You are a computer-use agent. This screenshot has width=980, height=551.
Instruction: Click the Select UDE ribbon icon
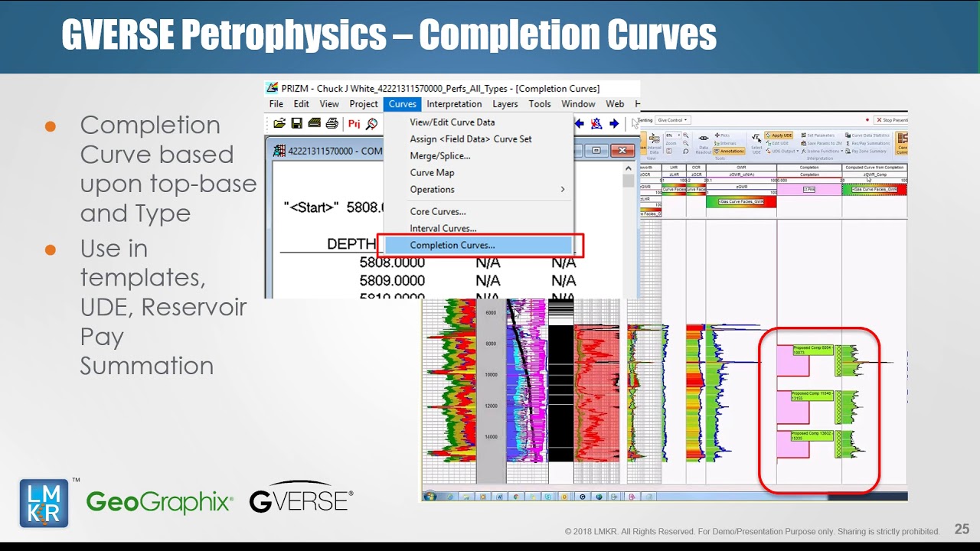click(x=756, y=143)
